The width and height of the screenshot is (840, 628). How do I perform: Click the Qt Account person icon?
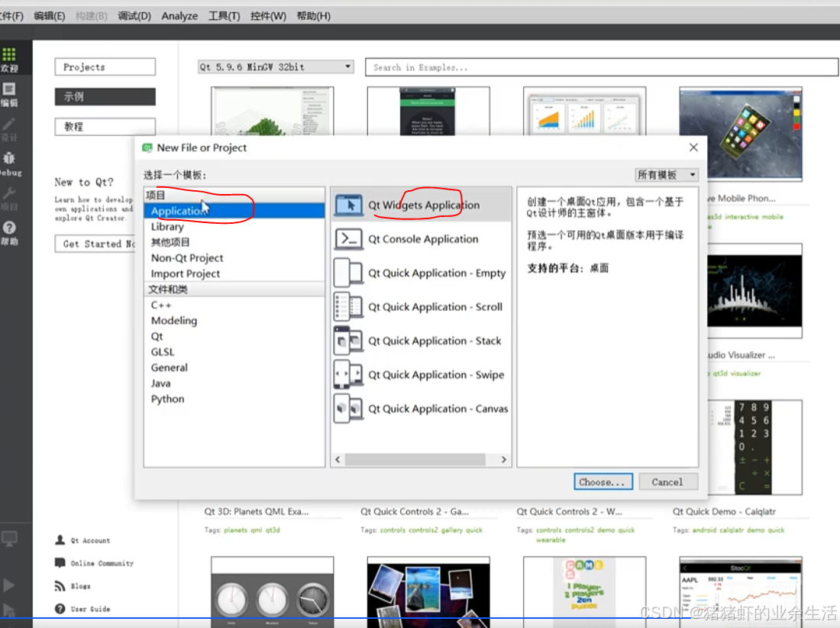tap(60, 539)
